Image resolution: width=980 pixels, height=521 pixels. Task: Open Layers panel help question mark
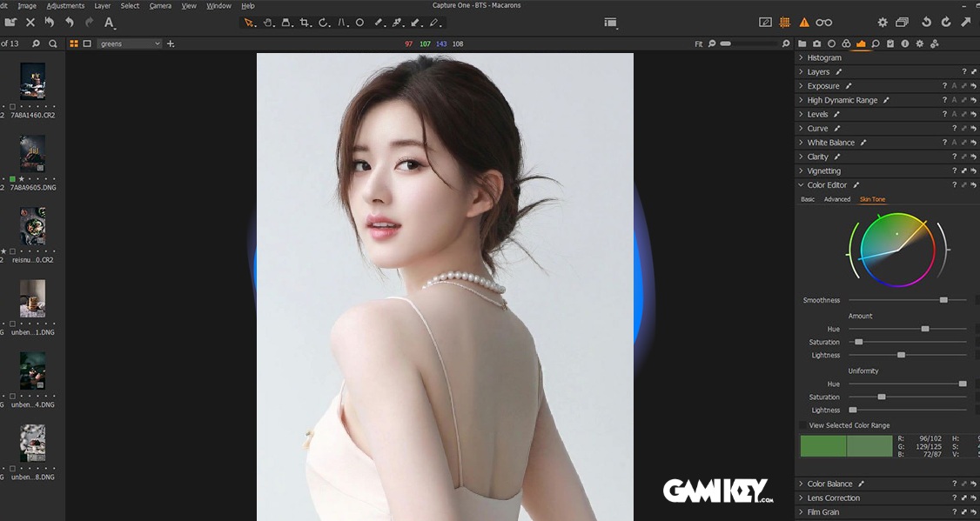[x=964, y=71]
